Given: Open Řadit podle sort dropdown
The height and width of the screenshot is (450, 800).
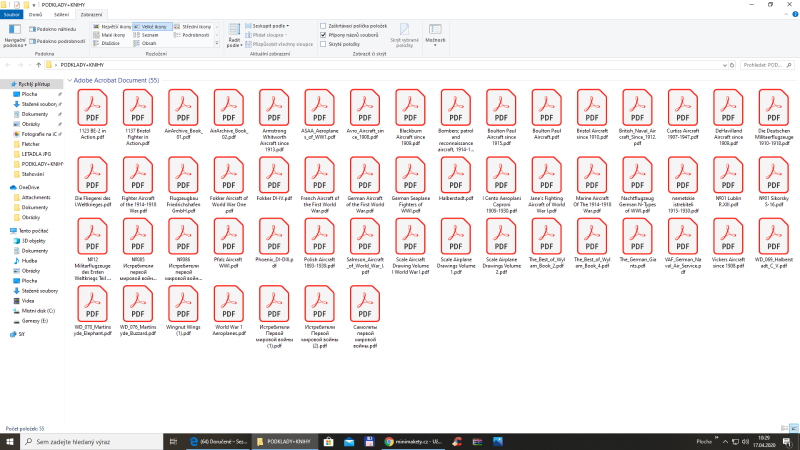Looking at the screenshot, I should (234, 35).
